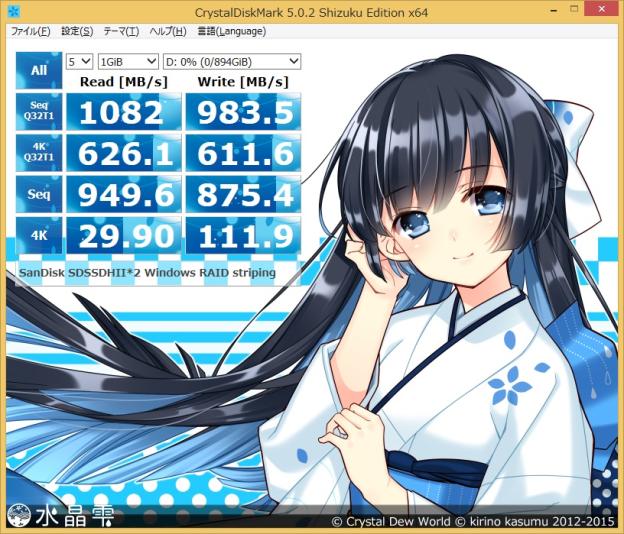Run the 4K benchmark test
This screenshot has width=624, height=534.
click(39, 236)
